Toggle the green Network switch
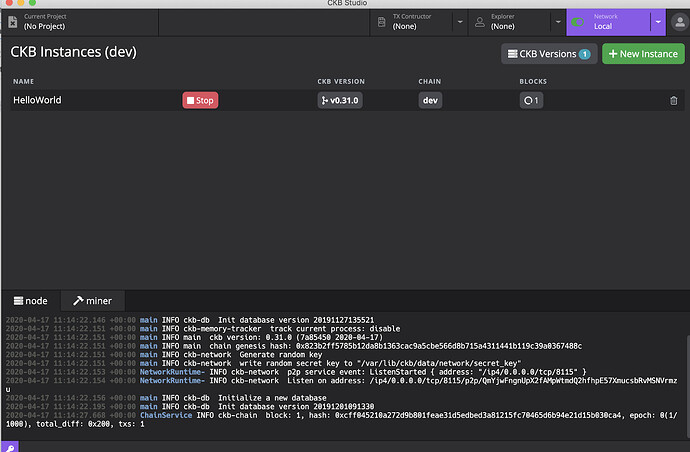The height and width of the screenshot is (452, 690). [x=577, y=22]
